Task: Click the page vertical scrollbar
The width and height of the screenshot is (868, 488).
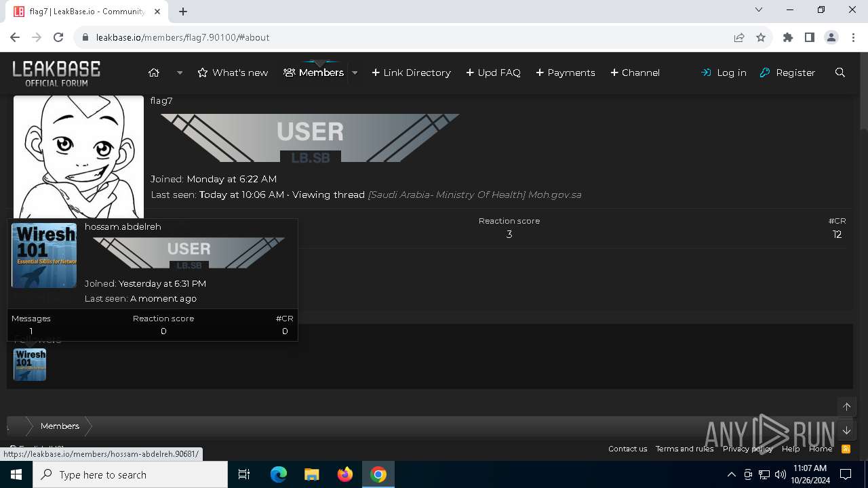Action: pyautogui.click(x=863, y=258)
